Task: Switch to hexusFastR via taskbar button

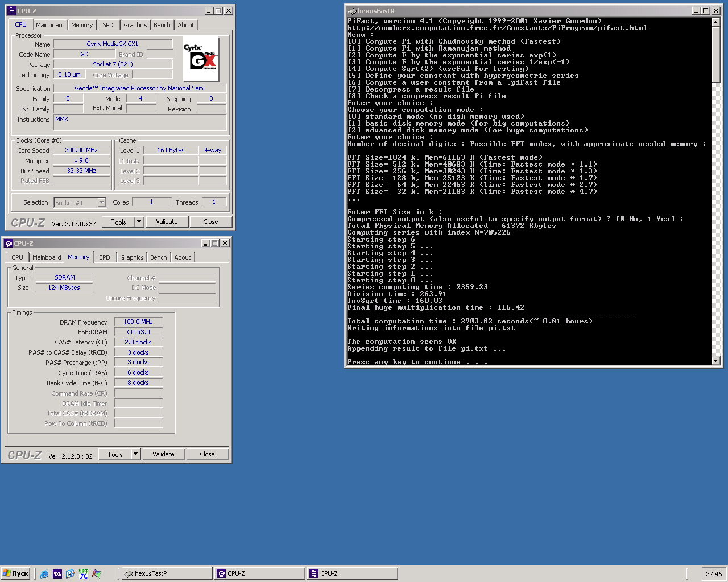Action: click(167, 573)
